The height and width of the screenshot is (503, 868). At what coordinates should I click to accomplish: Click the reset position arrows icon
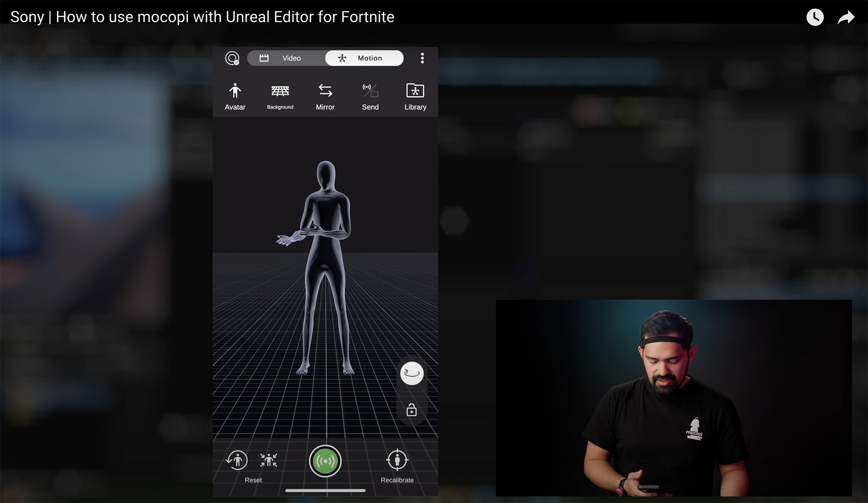tap(269, 460)
